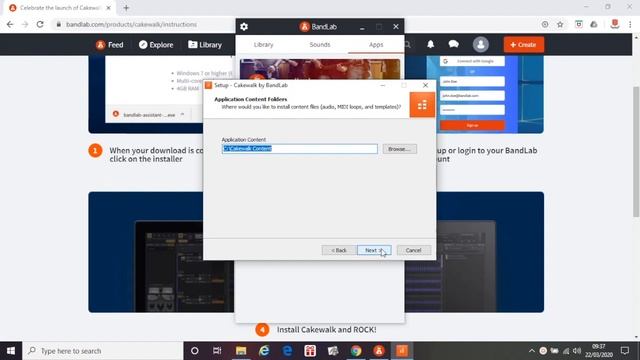640x360 pixels.
Task: Open volume control in system tray
Action: pyautogui.click(x=577, y=351)
